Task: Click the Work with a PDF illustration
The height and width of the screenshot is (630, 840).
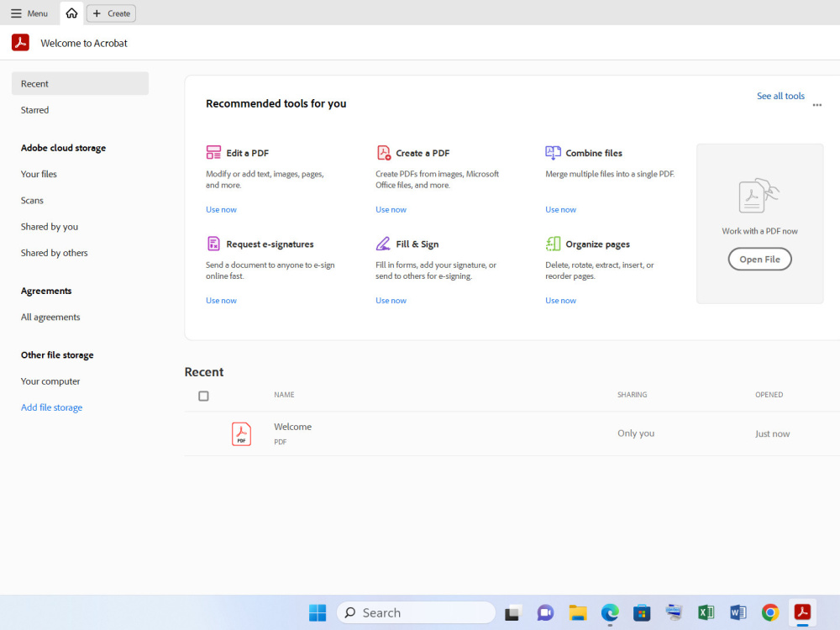Action: tap(759, 196)
